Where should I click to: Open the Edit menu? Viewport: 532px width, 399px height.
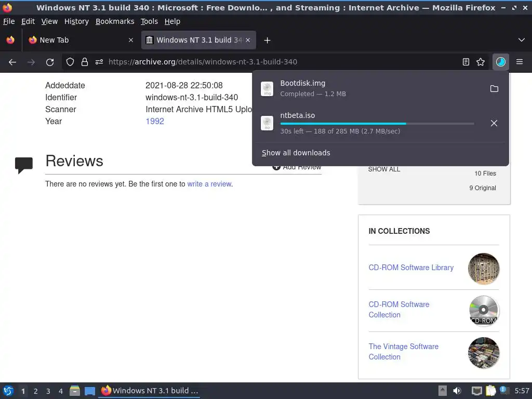click(28, 21)
